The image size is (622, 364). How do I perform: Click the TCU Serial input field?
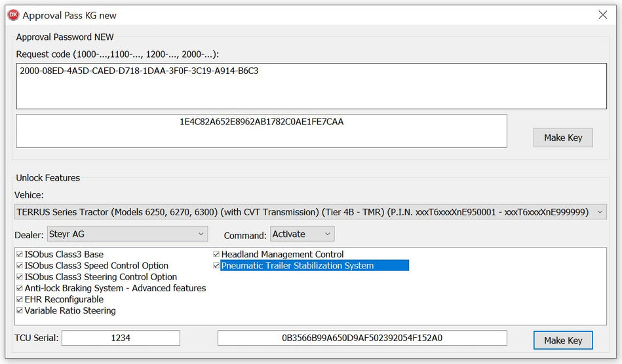121,338
